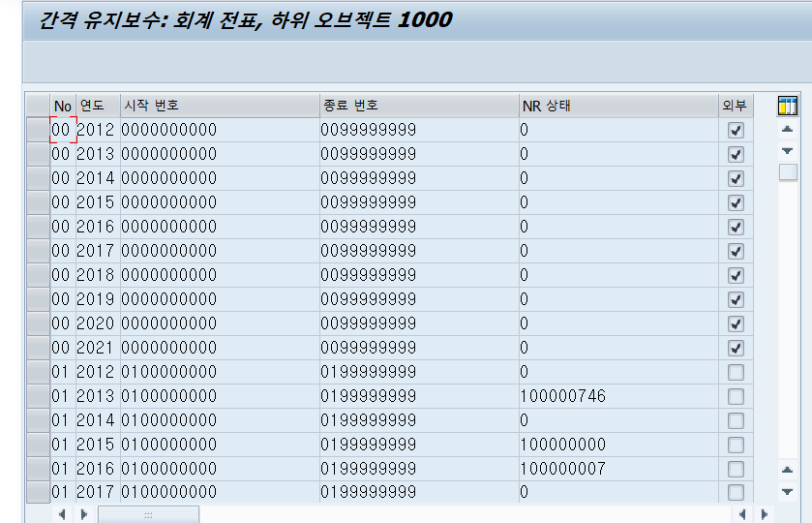Click year cell 2017 in No 01 row
The image size is (812, 523).
[98, 491]
